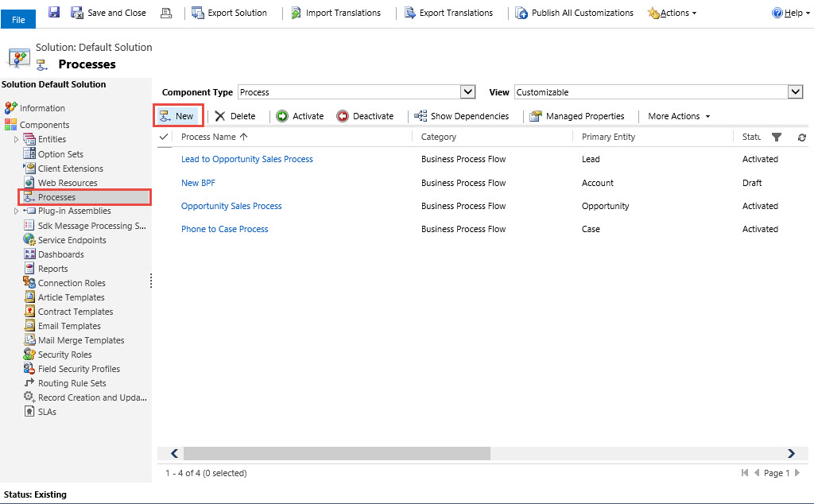Toggle the select-all checkmark in grid header
Image resolution: width=814 pixels, height=504 pixels.
[x=165, y=137]
